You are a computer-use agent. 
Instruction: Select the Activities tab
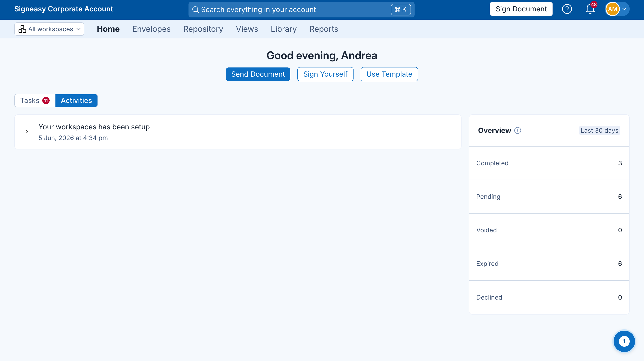pos(76,101)
